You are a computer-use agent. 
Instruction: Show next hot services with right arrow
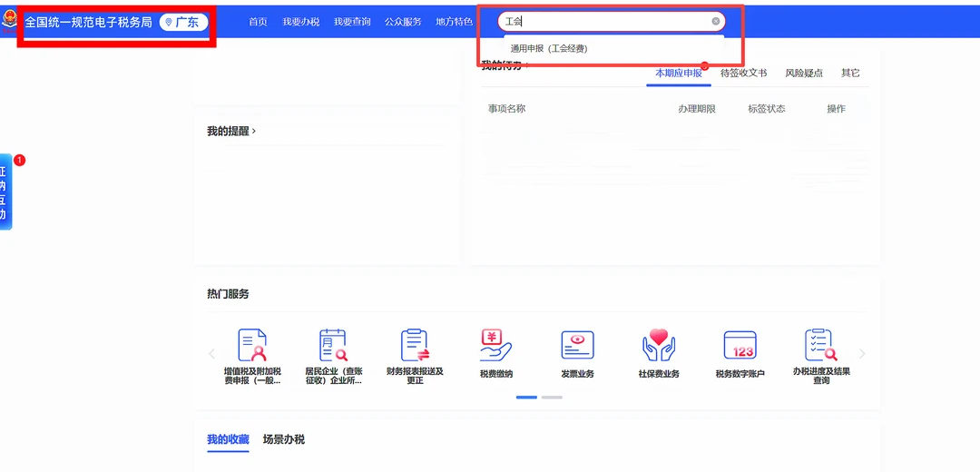pos(863,354)
